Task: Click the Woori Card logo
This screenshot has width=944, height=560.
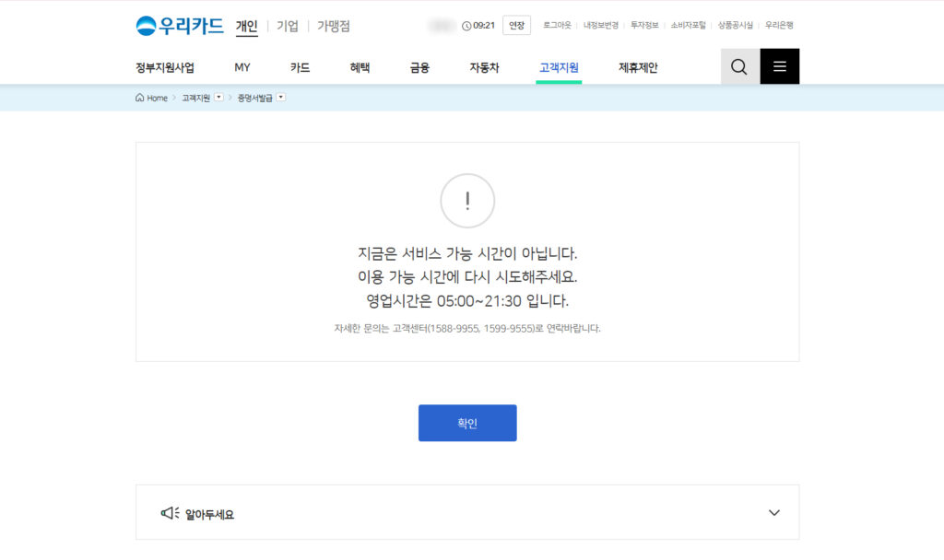Action: 180,24
